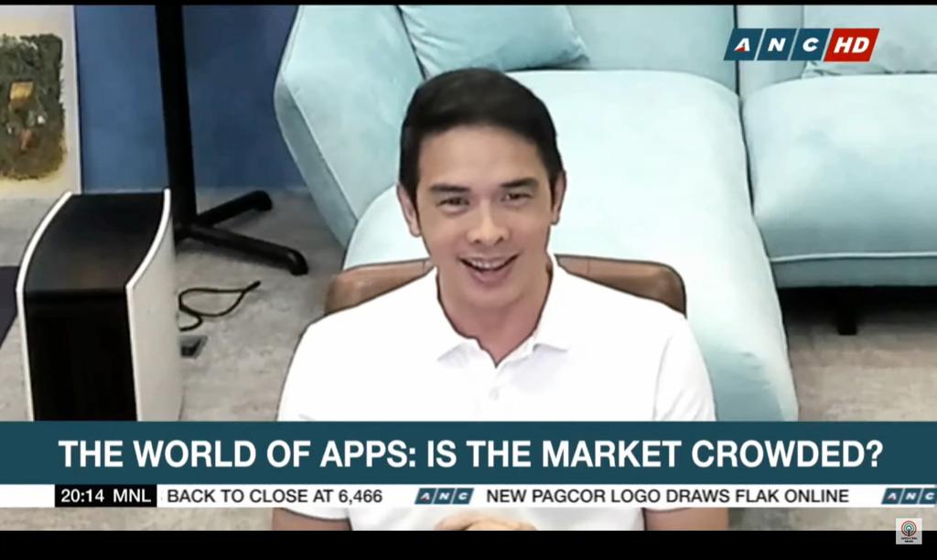Select the red HD badge beside ANC logo
The height and width of the screenshot is (560, 937).
(x=852, y=43)
